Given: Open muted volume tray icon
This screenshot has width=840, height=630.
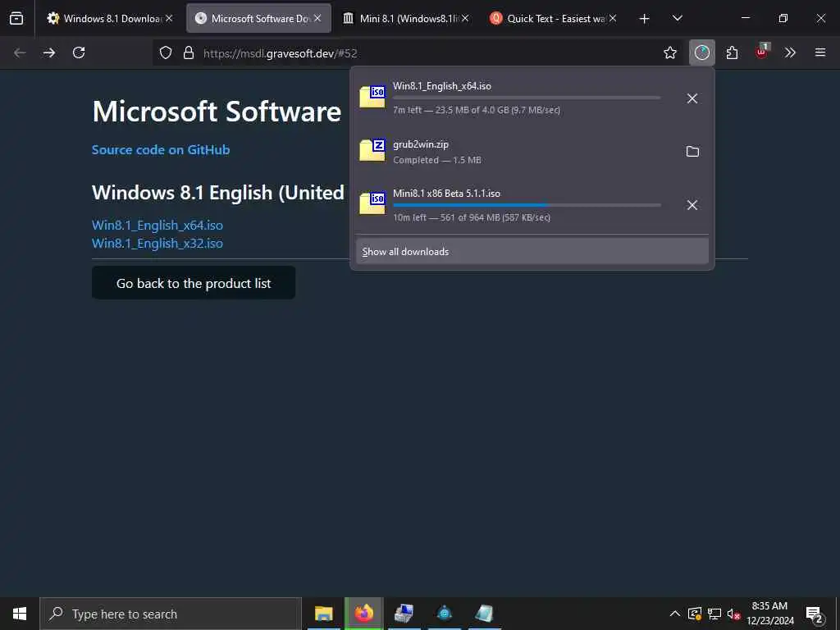Looking at the screenshot, I should point(733,614).
